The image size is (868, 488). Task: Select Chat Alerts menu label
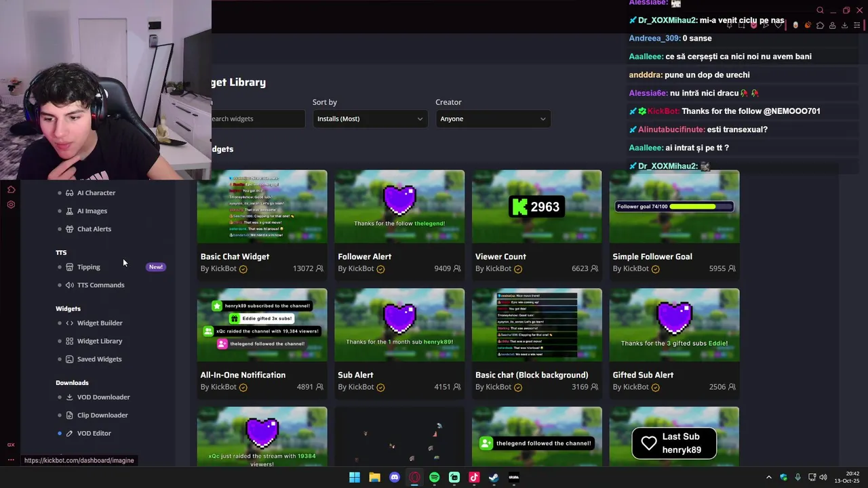tap(94, 229)
